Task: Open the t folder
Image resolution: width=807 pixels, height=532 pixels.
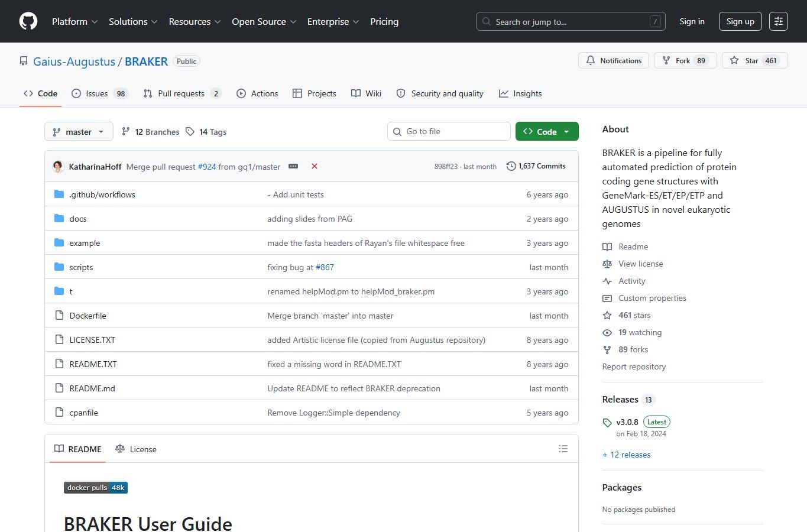Action: 71,291
